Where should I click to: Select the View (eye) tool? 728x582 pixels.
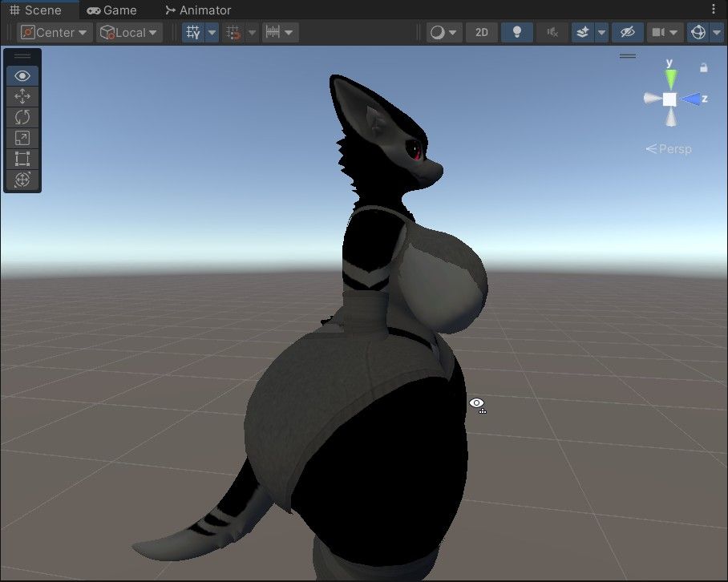(x=22, y=75)
